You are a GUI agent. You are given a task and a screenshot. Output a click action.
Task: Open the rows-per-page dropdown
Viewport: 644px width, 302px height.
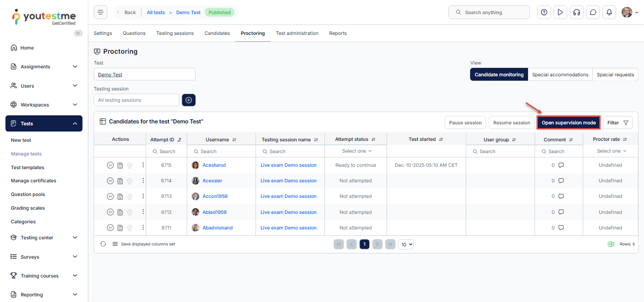point(406,244)
